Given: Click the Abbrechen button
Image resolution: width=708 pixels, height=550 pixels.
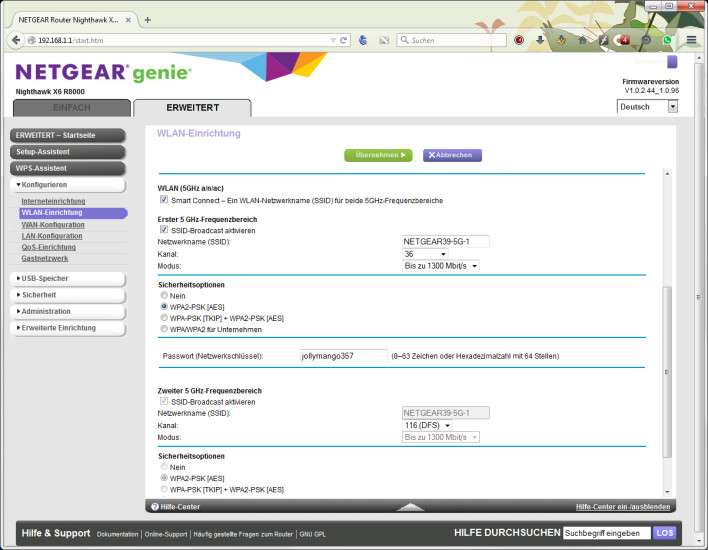Looking at the screenshot, I should (452, 155).
